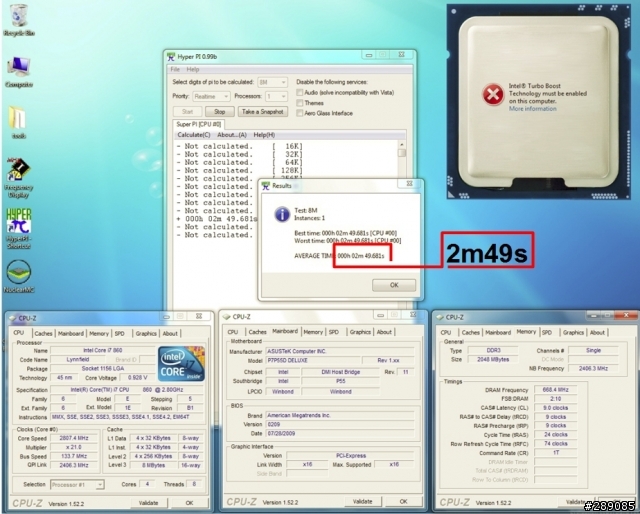The image size is (640, 514).
Task: Open the File menu in Hyper PI
Action: [175, 69]
